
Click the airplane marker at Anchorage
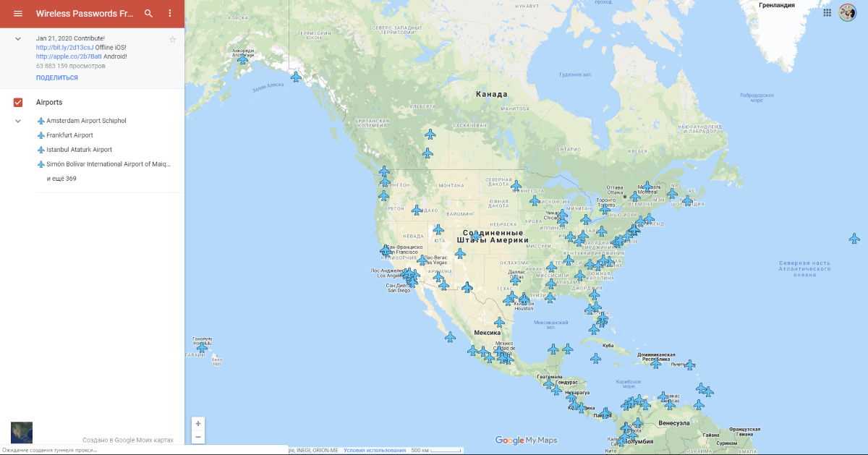click(242, 59)
